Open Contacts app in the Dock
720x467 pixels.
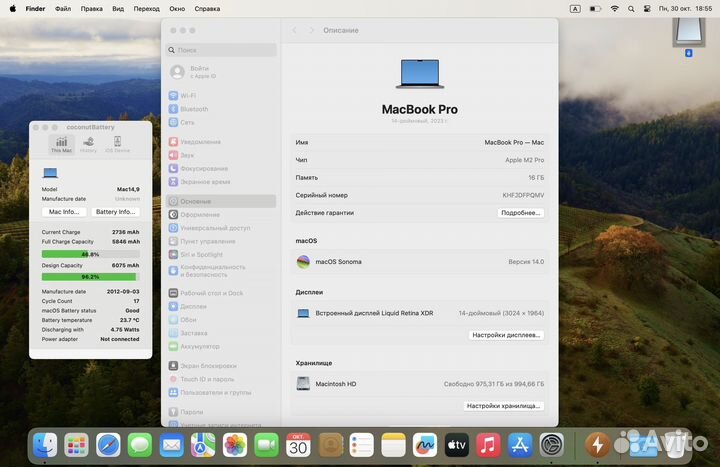330,444
